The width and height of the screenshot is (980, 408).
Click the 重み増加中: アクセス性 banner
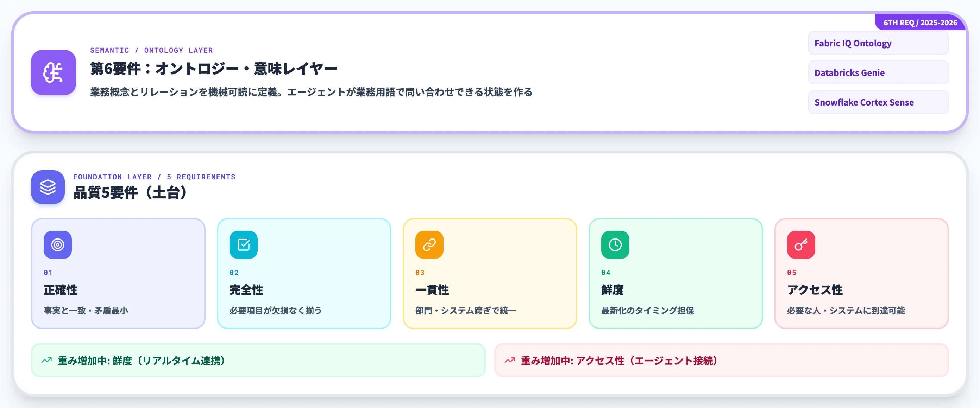(721, 360)
